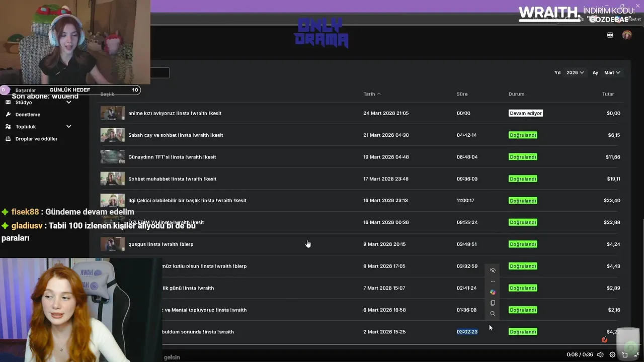Viewport: 644px width, 362px height.
Task: Click the search input box above the table
Action: tap(159, 73)
